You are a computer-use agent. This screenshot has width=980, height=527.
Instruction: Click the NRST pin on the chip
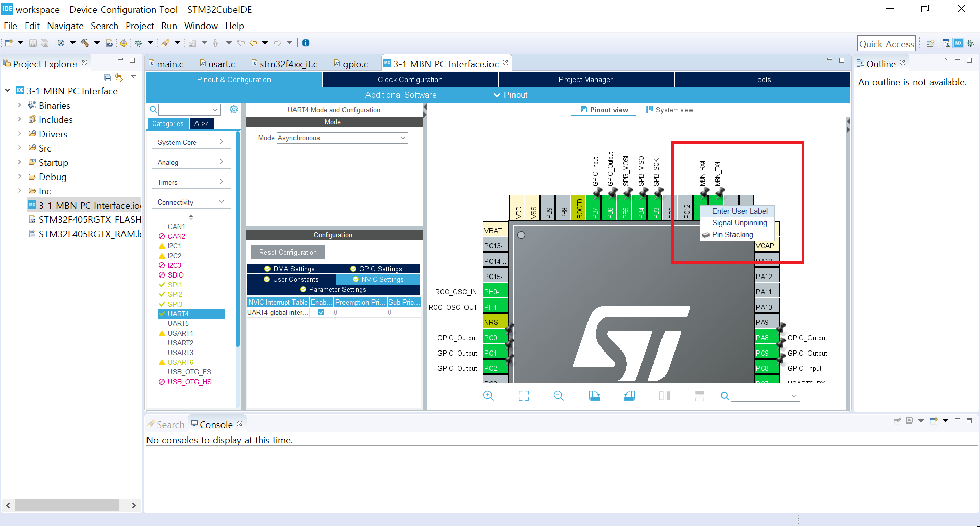tap(495, 322)
